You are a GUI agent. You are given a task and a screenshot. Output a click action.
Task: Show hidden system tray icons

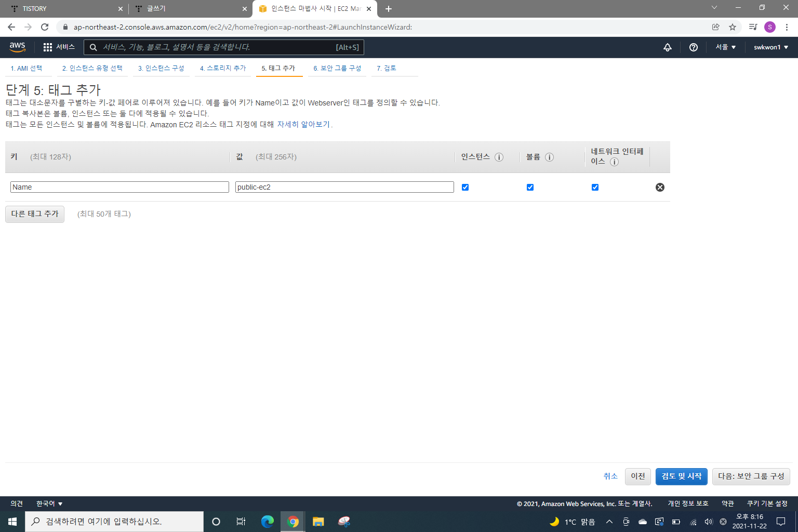pyautogui.click(x=609, y=522)
